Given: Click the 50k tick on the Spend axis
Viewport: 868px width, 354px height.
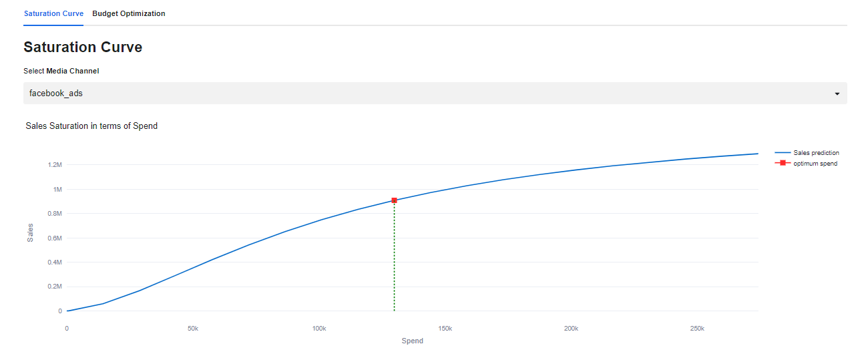Looking at the screenshot, I should pos(192,329).
